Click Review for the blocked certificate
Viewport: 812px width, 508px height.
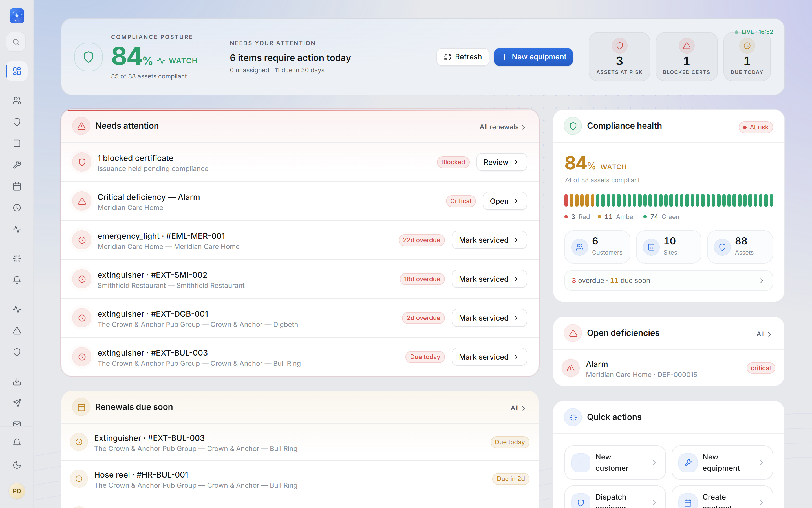pyautogui.click(x=501, y=162)
